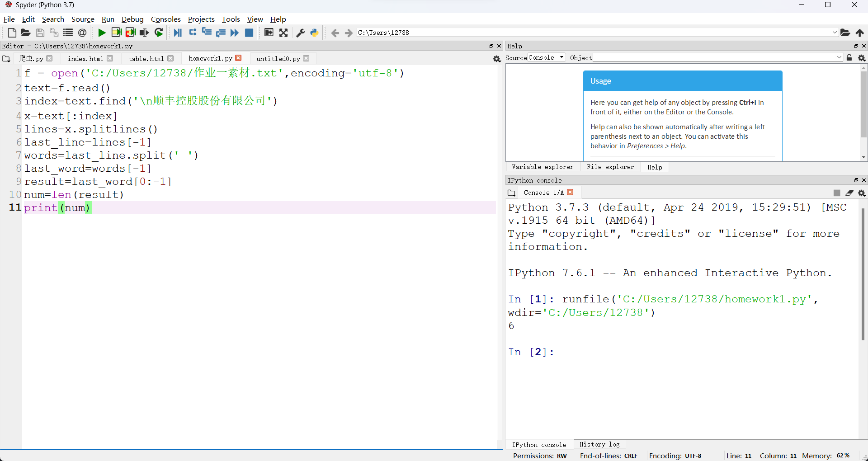Image resolution: width=868 pixels, height=461 pixels.
Task: Open the Tools menu
Action: [x=231, y=19]
